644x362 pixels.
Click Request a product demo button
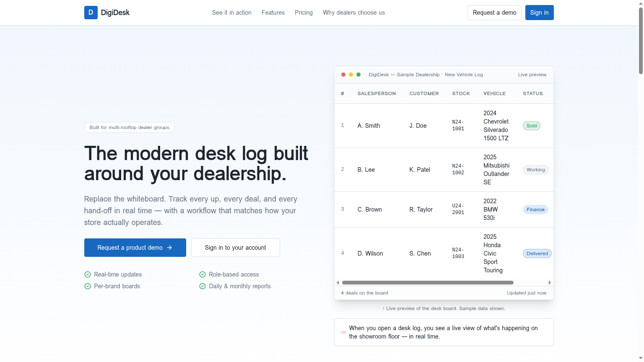tap(135, 248)
